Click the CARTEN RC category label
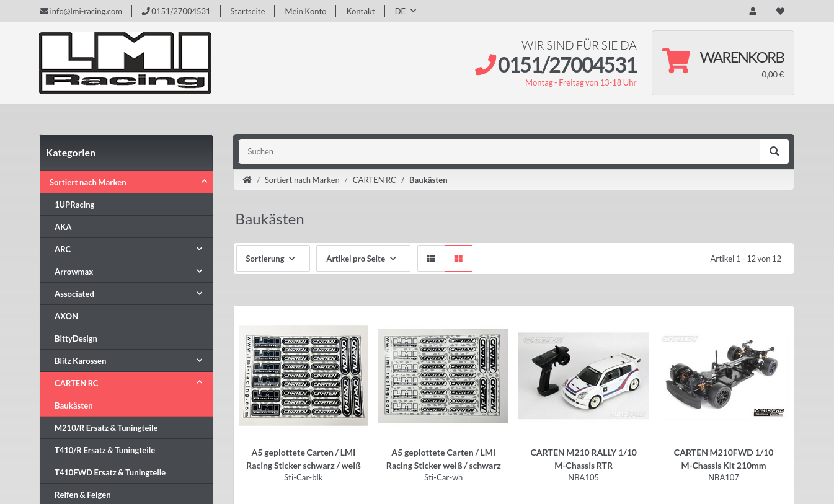The image size is (834, 504). (76, 383)
